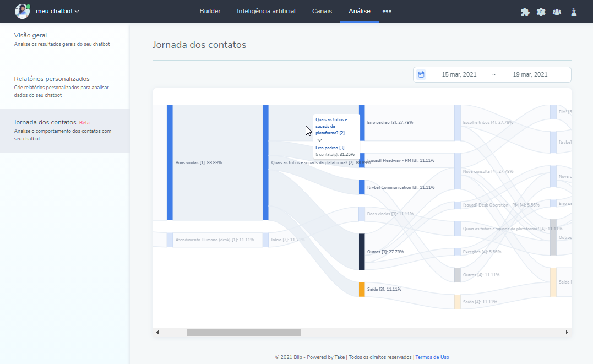Viewport: 593px width, 364px height.
Task: Select Visão geral in the sidebar
Action: tap(30, 35)
